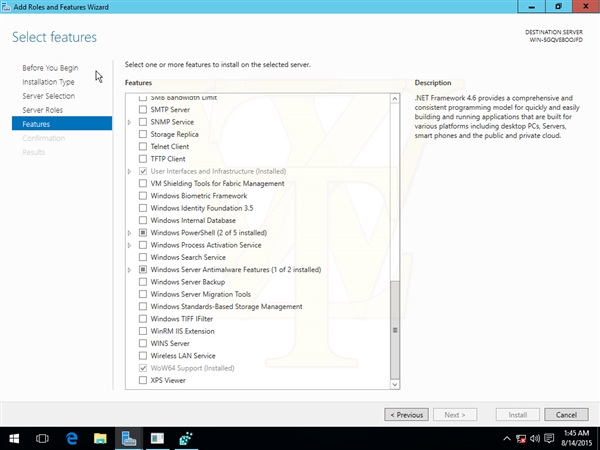Viewport: 600px width, 450px height.
Task: Check the WinRM IIS Extension feature
Action: [143, 331]
